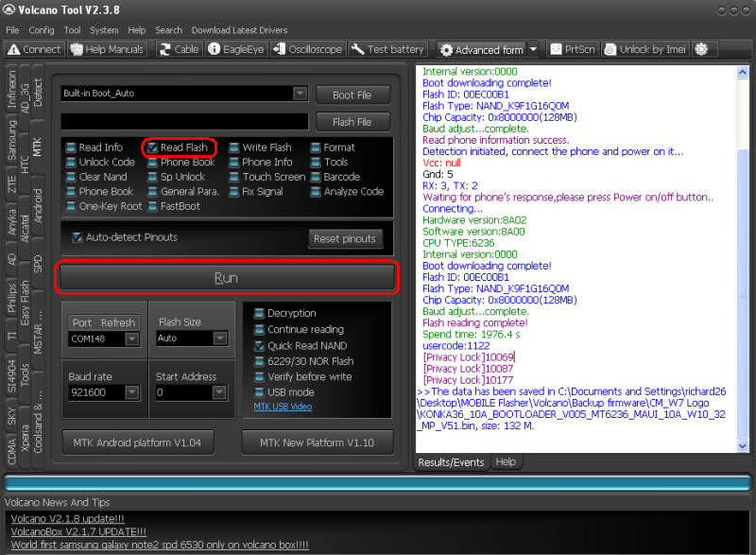Screen dimensions: 756x555
Task: Open the Unlock by Imei tool
Action: click(610, 49)
